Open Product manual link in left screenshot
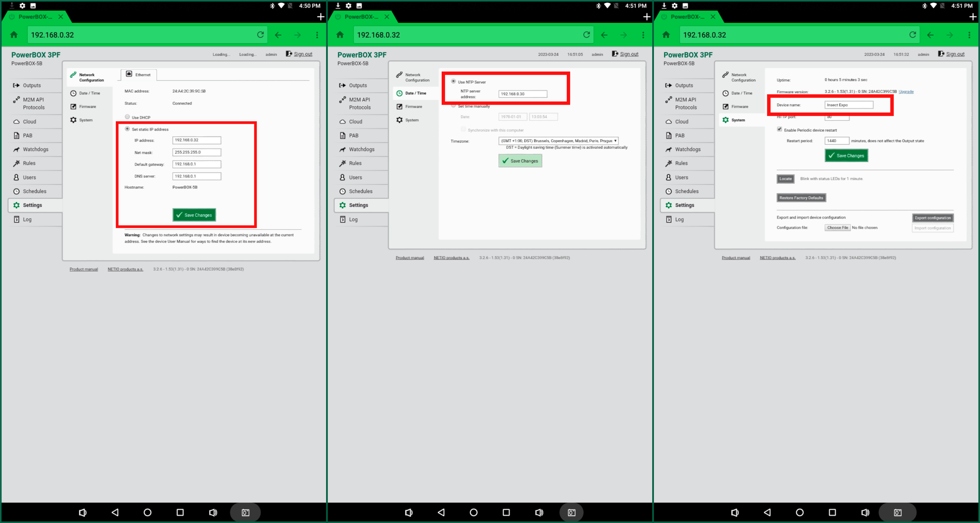The image size is (980, 523). tap(84, 269)
